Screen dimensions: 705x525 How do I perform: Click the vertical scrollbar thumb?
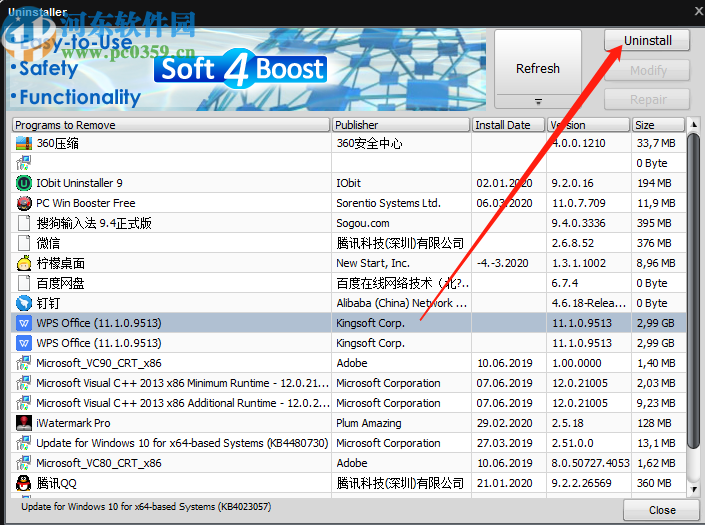(694, 290)
